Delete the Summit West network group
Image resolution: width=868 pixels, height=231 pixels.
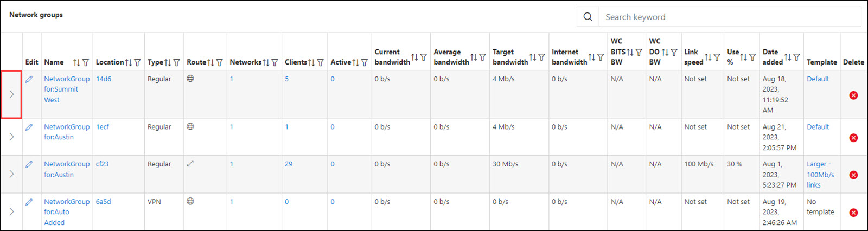click(x=853, y=95)
